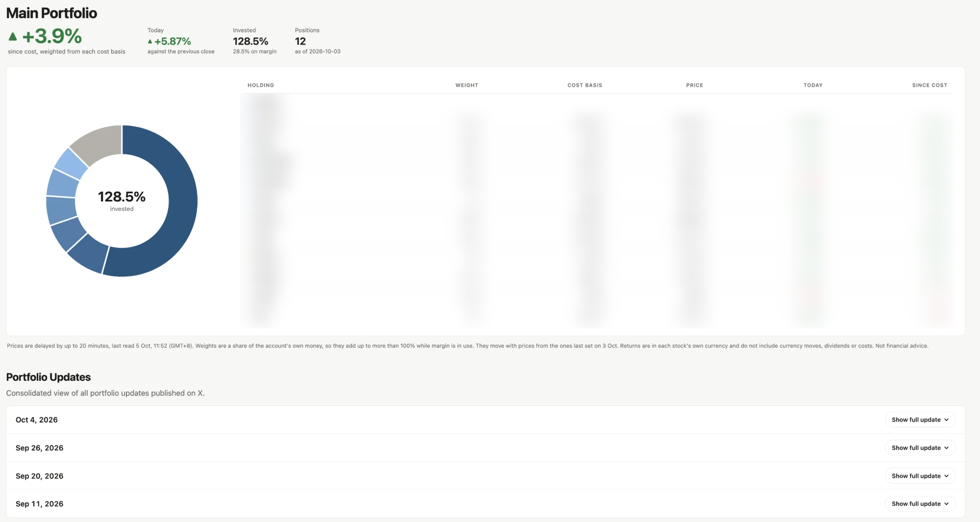Click the Main Portfolio heading
Viewport: 980px width, 522px height.
(51, 13)
